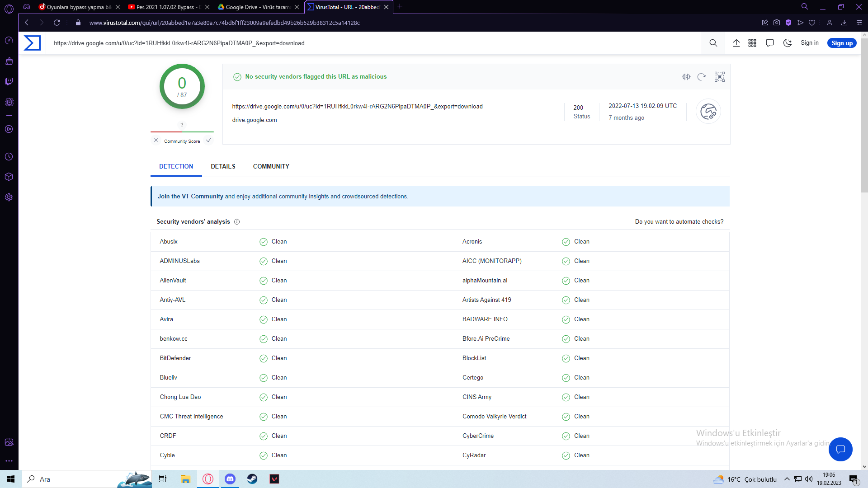Open the relationship graph icon
Image resolution: width=868 pixels, height=488 pixels.
[720, 77]
